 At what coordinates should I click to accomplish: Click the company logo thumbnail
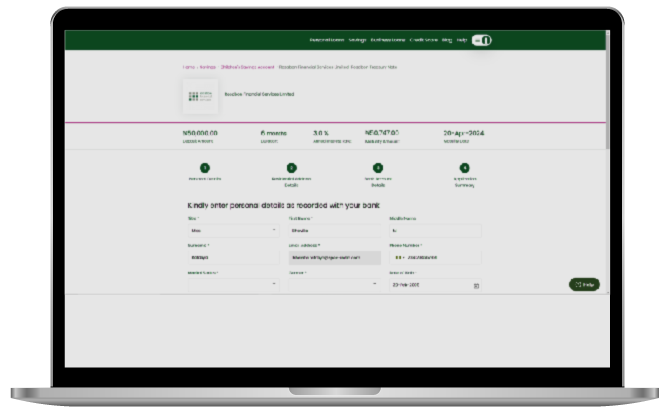(200, 96)
